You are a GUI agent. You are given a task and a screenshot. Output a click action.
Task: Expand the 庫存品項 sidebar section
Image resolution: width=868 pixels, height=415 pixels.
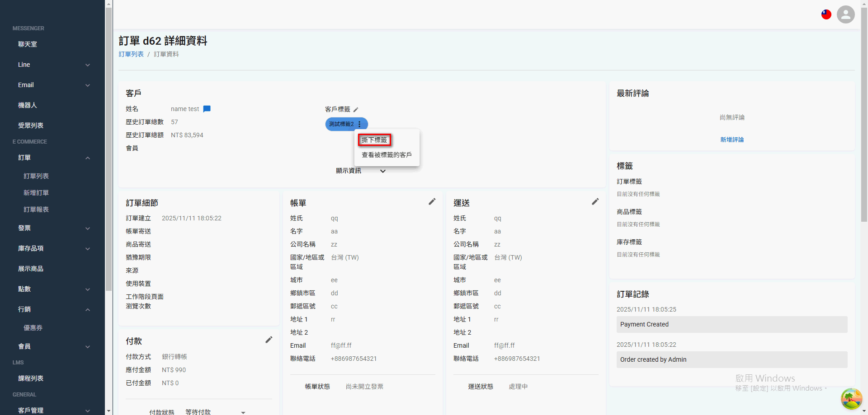click(88, 249)
